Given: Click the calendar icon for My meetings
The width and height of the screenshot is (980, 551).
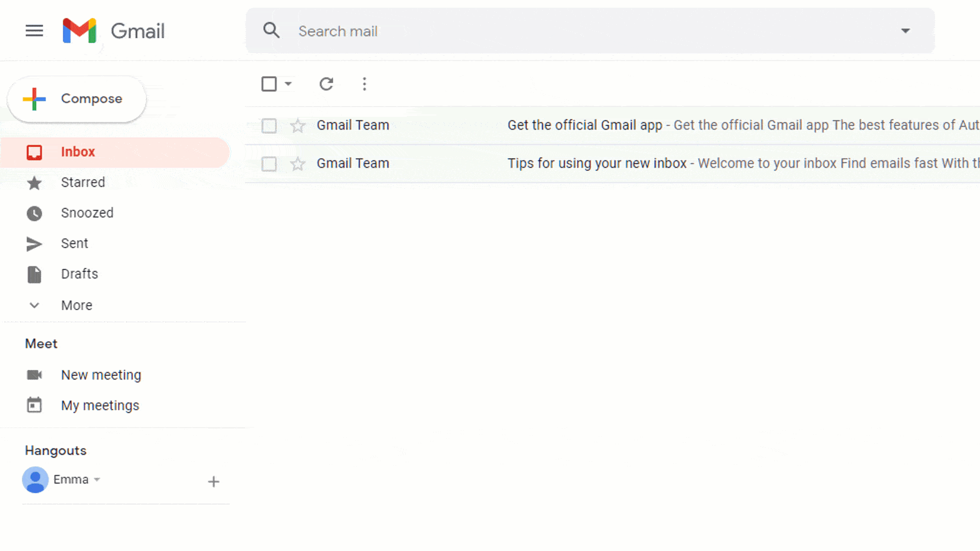Looking at the screenshot, I should click(x=34, y=405).
